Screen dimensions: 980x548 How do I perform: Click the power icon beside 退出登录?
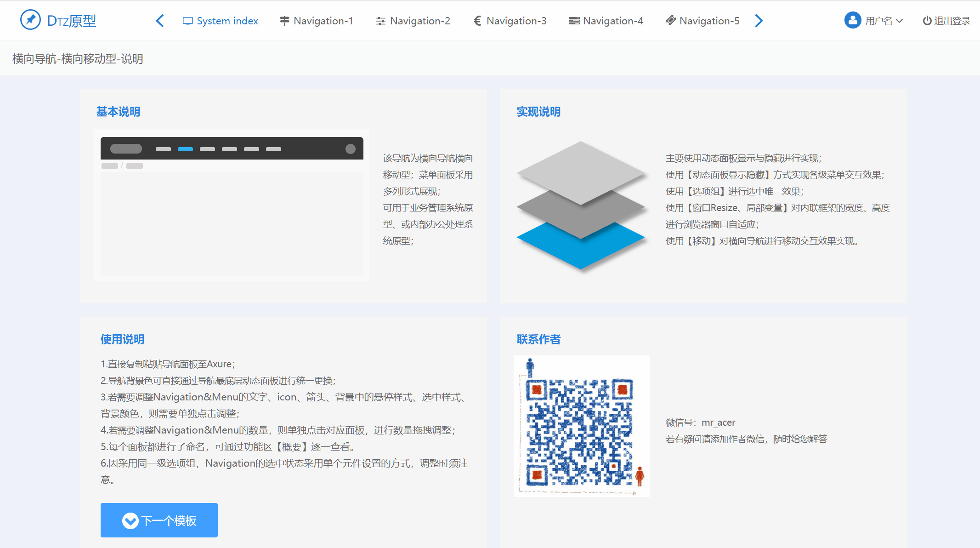[x=927, y=21]
